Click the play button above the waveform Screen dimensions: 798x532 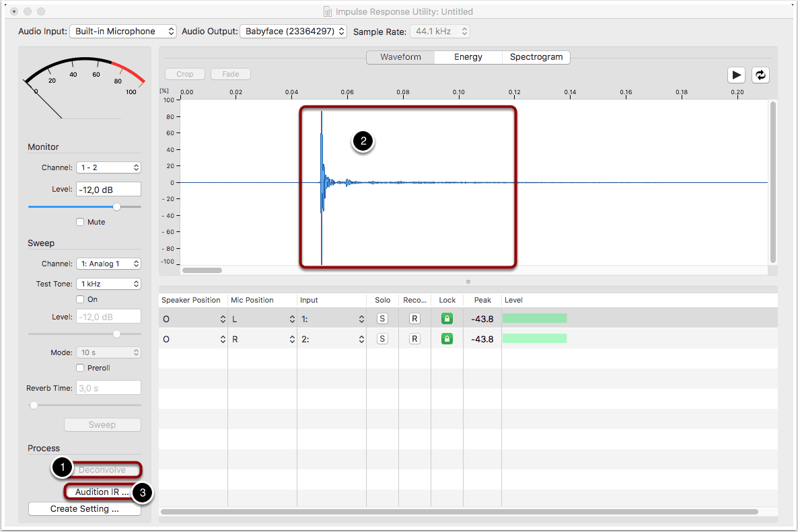(736, 75)
